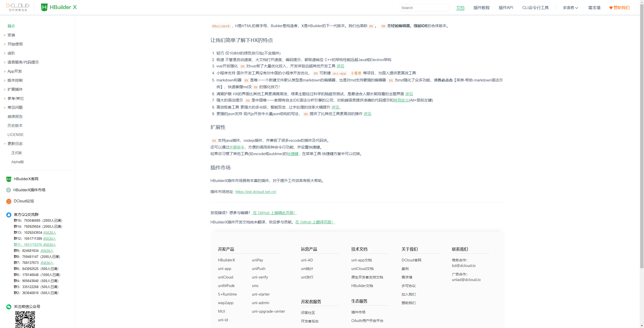
Task: Switch to the 插件API menu item
Action: 506,8
